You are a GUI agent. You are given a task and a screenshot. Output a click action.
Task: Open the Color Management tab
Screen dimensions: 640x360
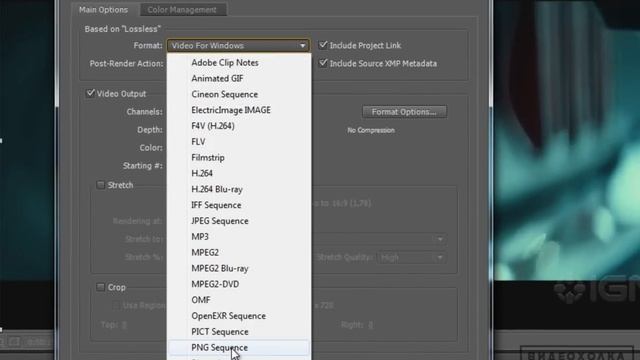tap(182, 10)
